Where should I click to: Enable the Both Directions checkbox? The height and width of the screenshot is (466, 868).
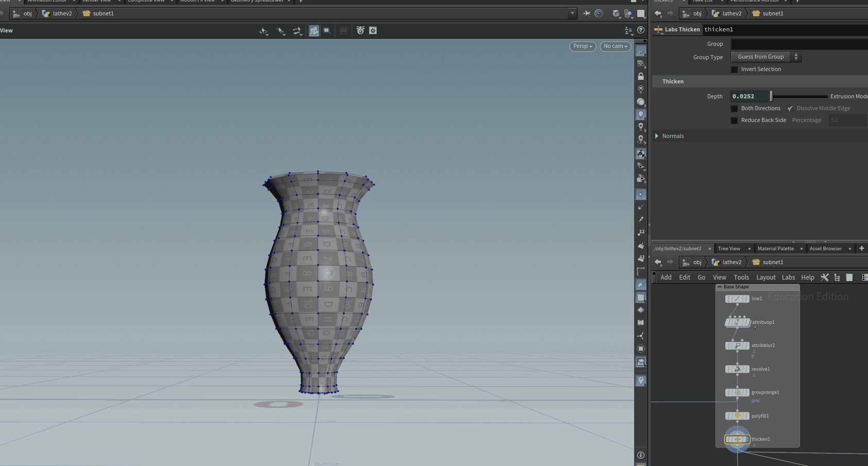[x=734, y=109]
